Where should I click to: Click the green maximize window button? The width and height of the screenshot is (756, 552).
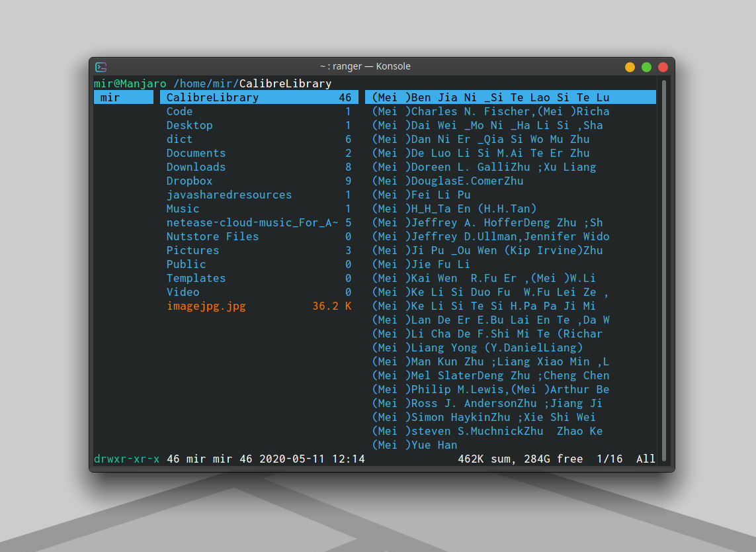click(647, 67)
